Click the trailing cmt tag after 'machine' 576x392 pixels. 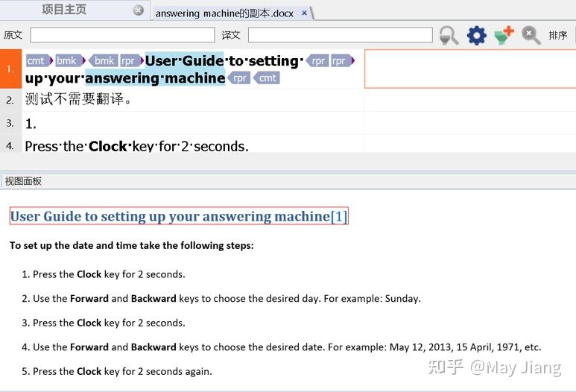tap(268, 78)
